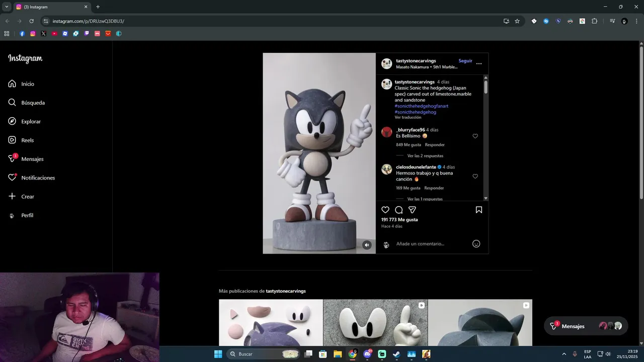View the 169 Me gusta likes
The height and width of the screenshot is (362, 644).
pyautogui.click(x=408, y=188)
